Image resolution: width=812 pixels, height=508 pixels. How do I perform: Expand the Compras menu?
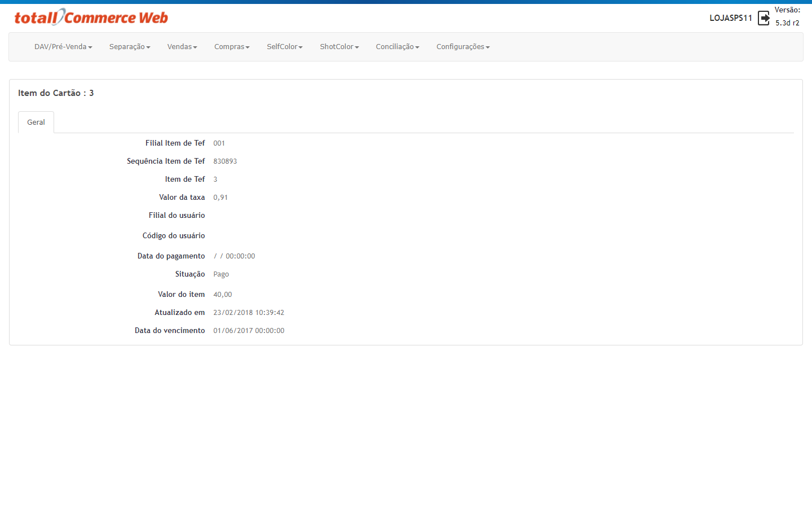[x=232, y=47]
